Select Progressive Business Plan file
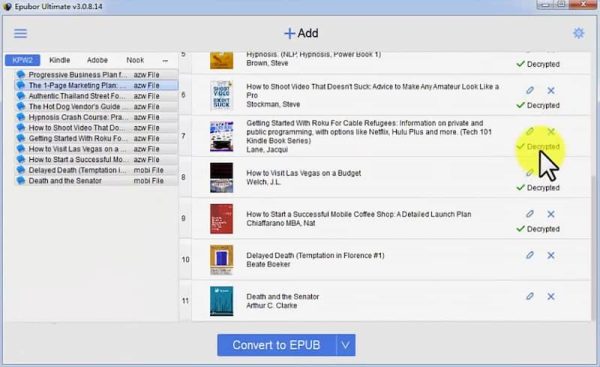 click(x=96, y=75)
